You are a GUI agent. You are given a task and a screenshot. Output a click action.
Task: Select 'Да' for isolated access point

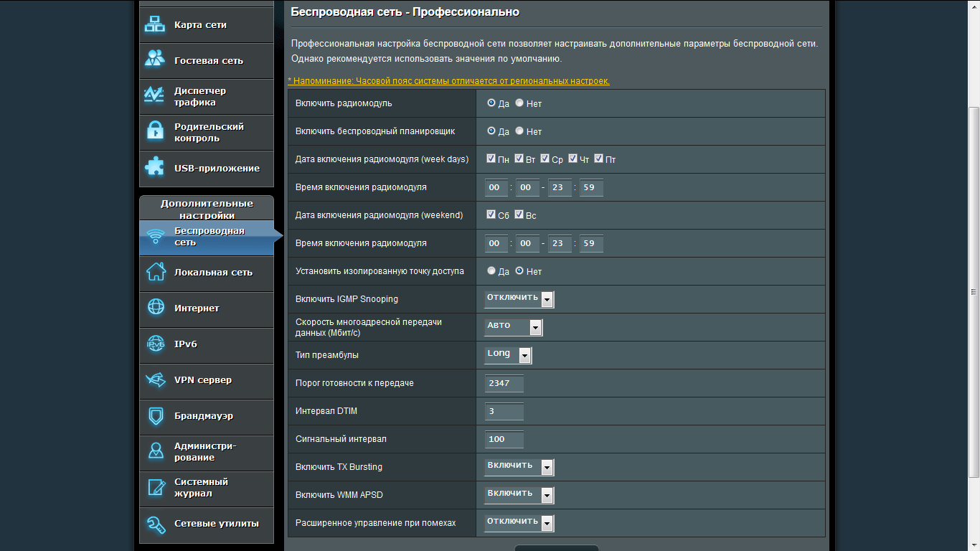(491, 271)
